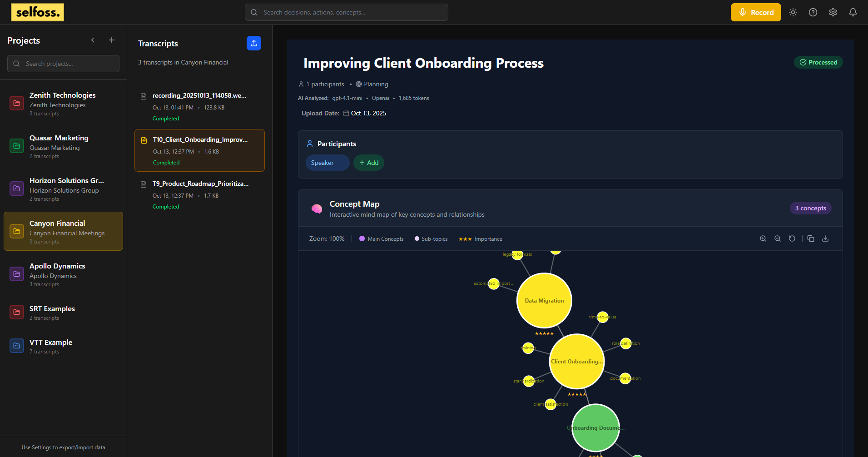The width and height of the screenshot is (868, 457).
Task: Open the help icon in header
Action: [813, 12]
